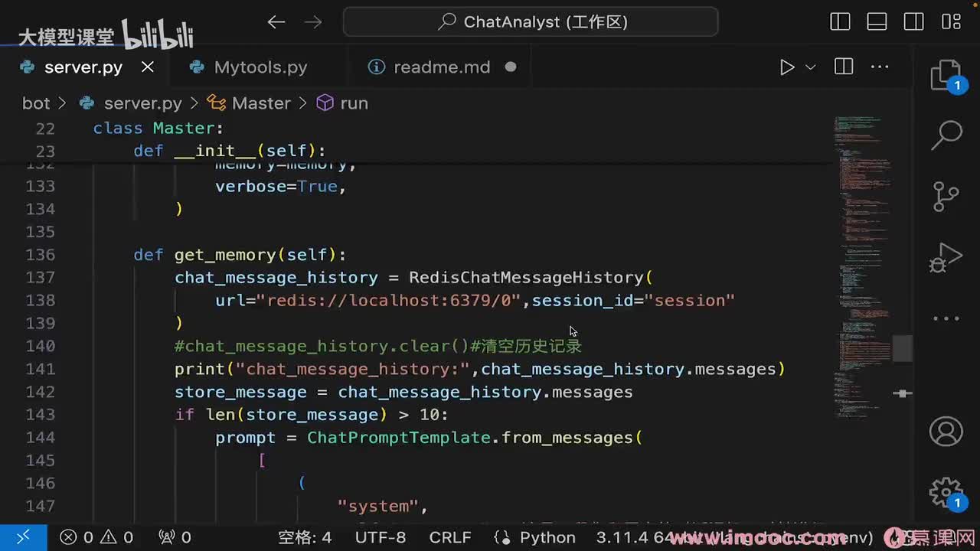Click the unsaved dot on readme.md tab
980x551 pixels.
511,67
